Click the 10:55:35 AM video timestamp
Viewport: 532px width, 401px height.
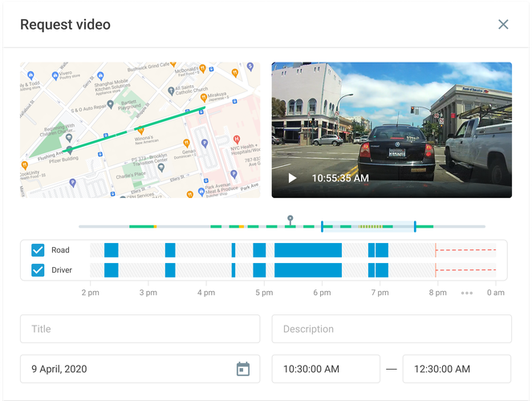(340, 178)
